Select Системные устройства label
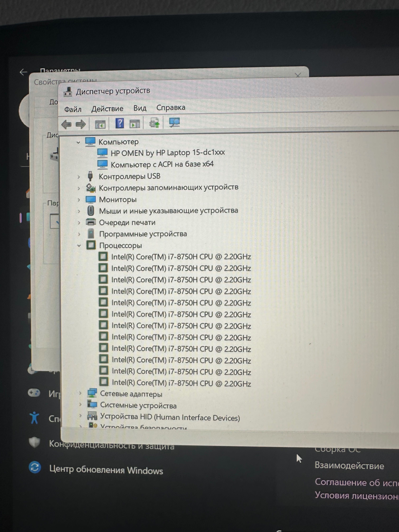Image resolution: width=399 pixels, height=532 pixels. coord(138,405)
